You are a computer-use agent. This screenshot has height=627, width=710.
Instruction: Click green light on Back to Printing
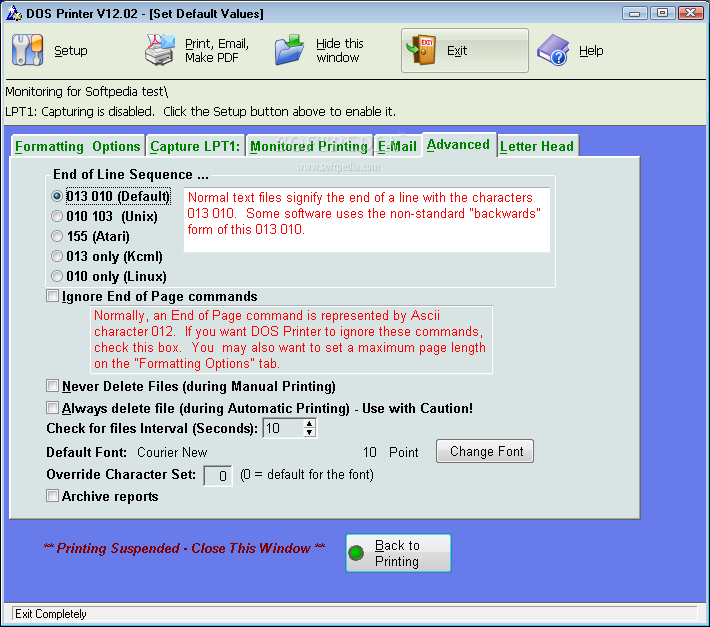(x=356, y=553)
